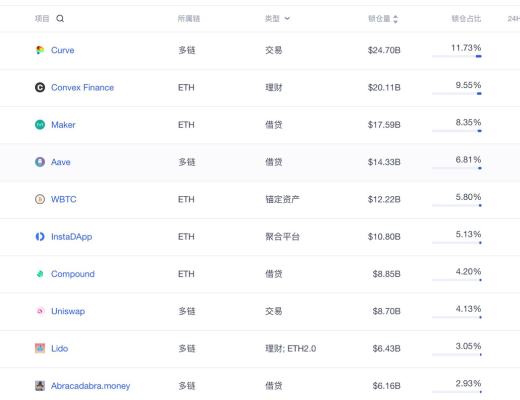
Task: Click the 多链 chain in Aave row
Action: 187,162
